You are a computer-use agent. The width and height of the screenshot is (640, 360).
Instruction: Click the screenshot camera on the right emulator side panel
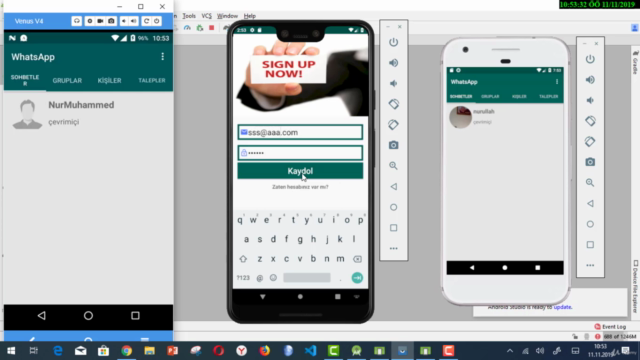pos(590,162)
